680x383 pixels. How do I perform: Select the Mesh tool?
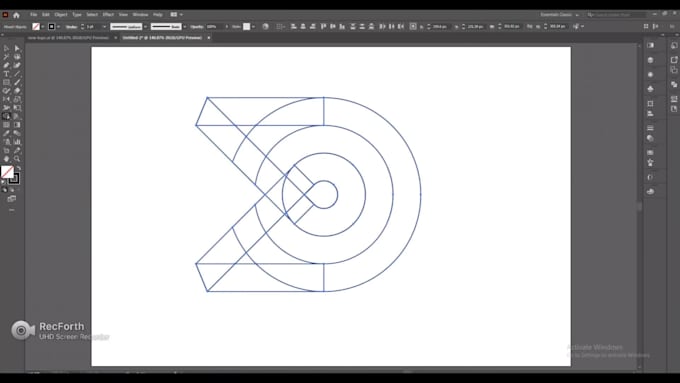(6, 125)
